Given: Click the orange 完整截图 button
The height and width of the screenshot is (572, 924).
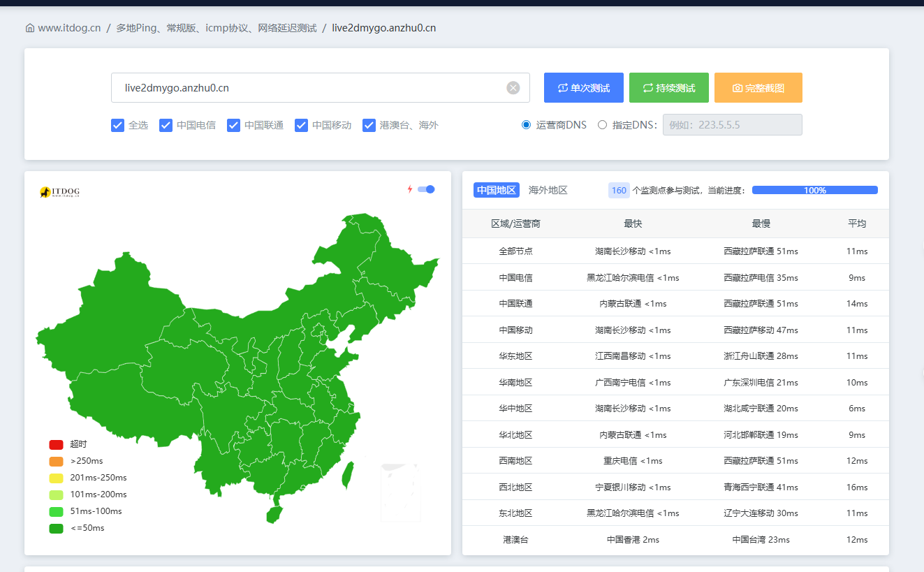Looking at the screenshot, I should [x=758, y=88].
